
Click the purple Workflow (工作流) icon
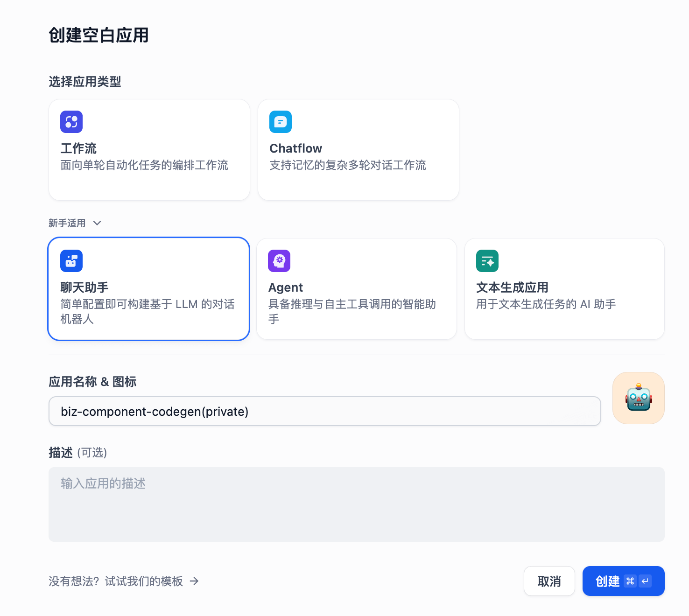[x=71, y=122]
